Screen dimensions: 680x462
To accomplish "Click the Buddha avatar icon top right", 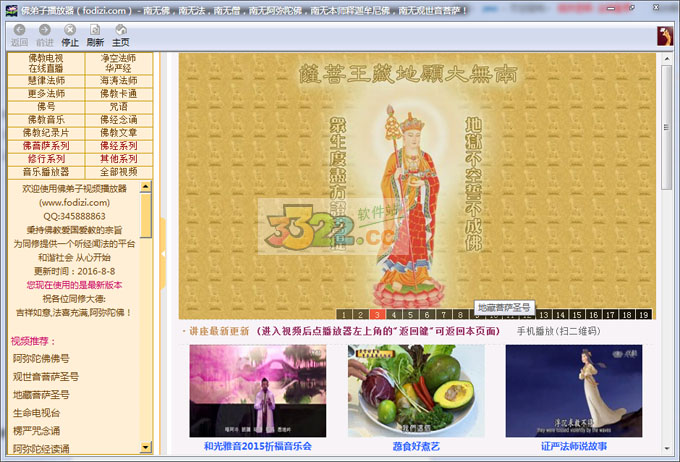I will click(x=665, y=35).
